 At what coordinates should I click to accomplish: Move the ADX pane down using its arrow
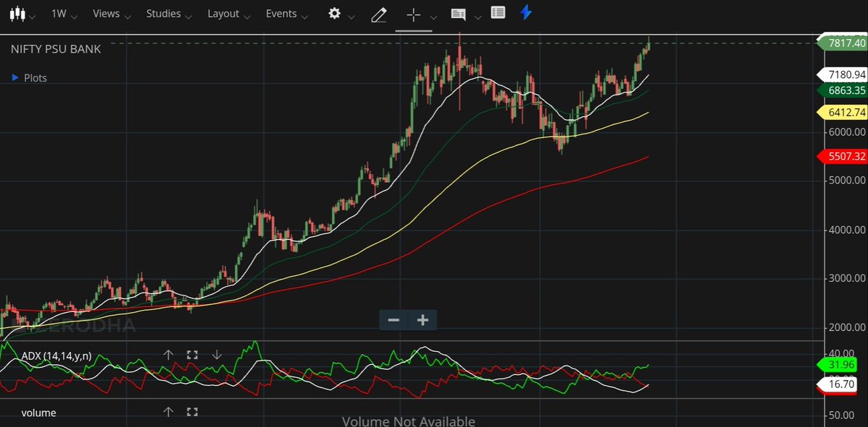tap(216, 354)
